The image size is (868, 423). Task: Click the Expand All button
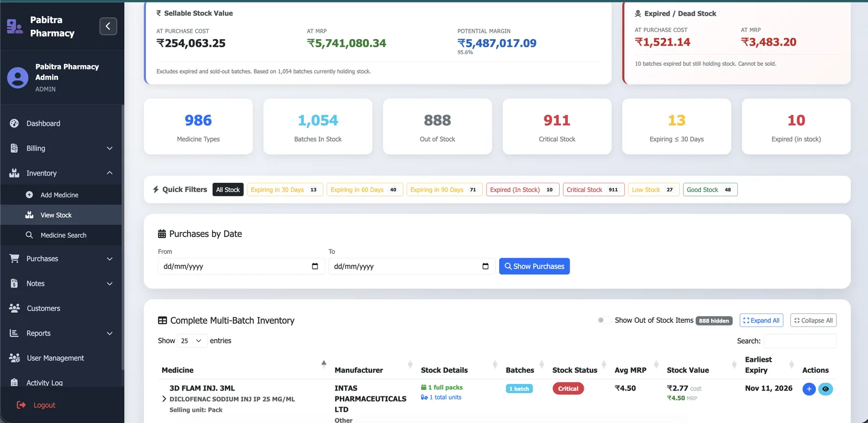pos(761,321)
